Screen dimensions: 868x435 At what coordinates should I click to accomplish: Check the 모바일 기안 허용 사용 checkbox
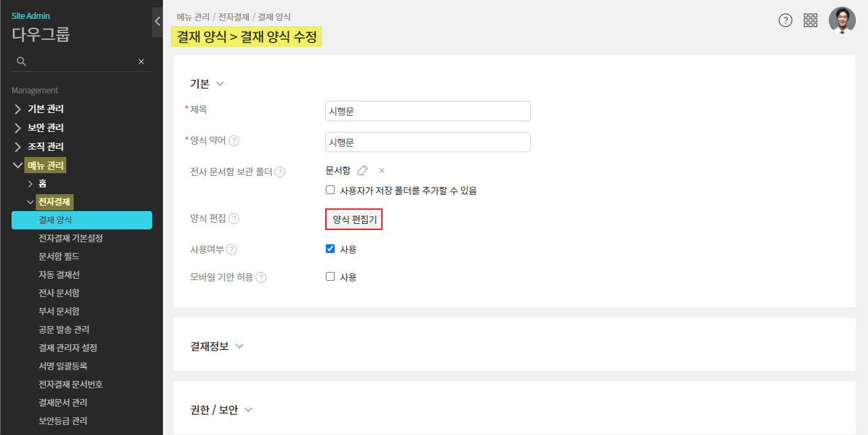[331, 277]
